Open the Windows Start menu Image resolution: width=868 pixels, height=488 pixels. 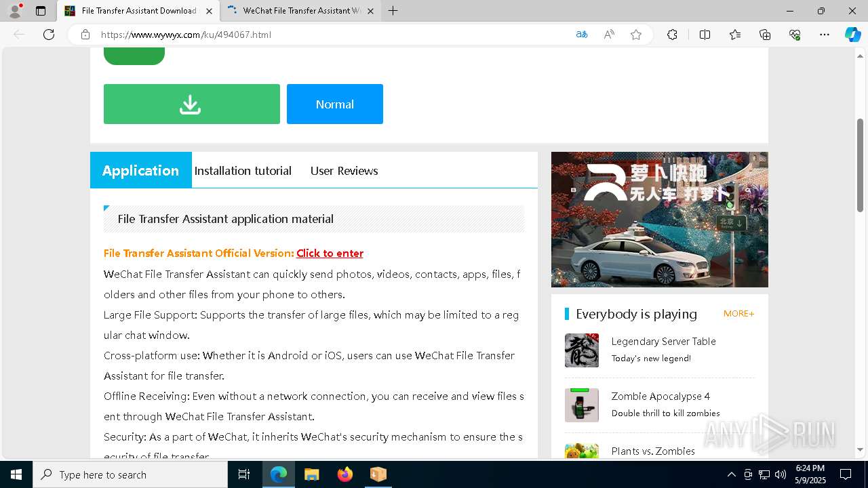coord(16,474)
